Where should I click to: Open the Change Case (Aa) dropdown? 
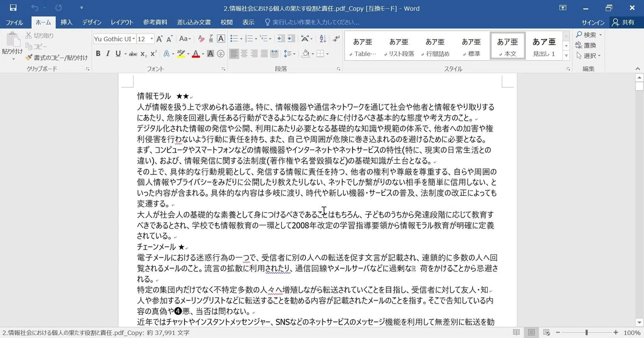coord(185,39)
